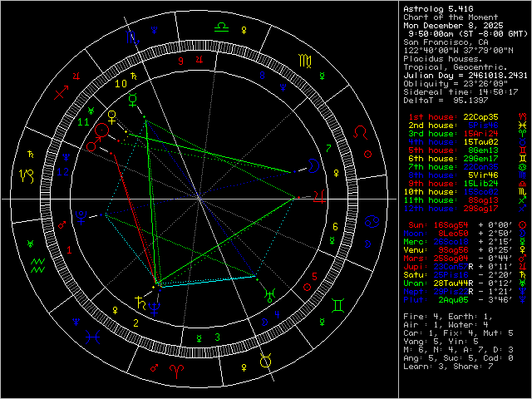Click the Moon position '8Leo50'
Viewport: 532px width, 399px height.
(453, 234)
